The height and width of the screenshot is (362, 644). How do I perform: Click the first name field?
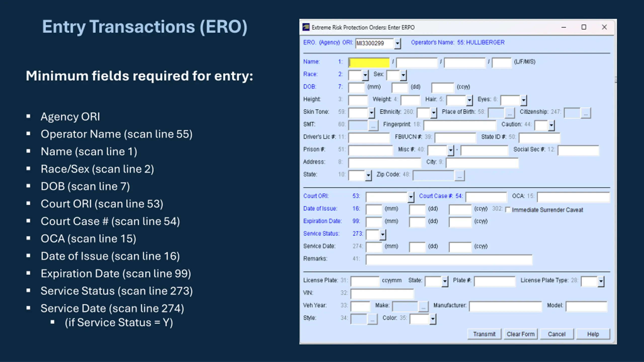click(417, 63)
